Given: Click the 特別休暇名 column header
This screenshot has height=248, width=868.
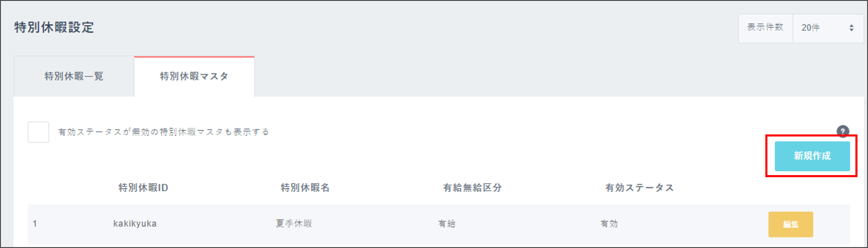Looking at the screenshot, I should [305, 188].
